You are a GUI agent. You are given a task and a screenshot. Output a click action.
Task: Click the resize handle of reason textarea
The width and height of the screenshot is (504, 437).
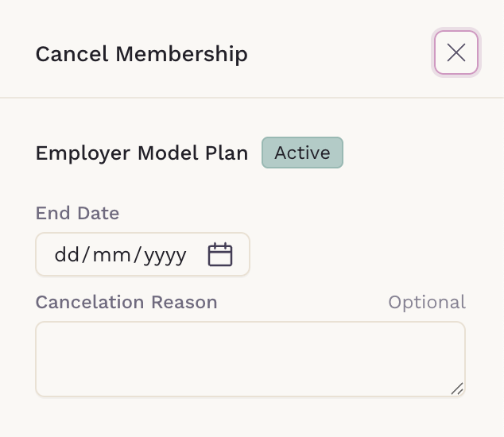457,389
